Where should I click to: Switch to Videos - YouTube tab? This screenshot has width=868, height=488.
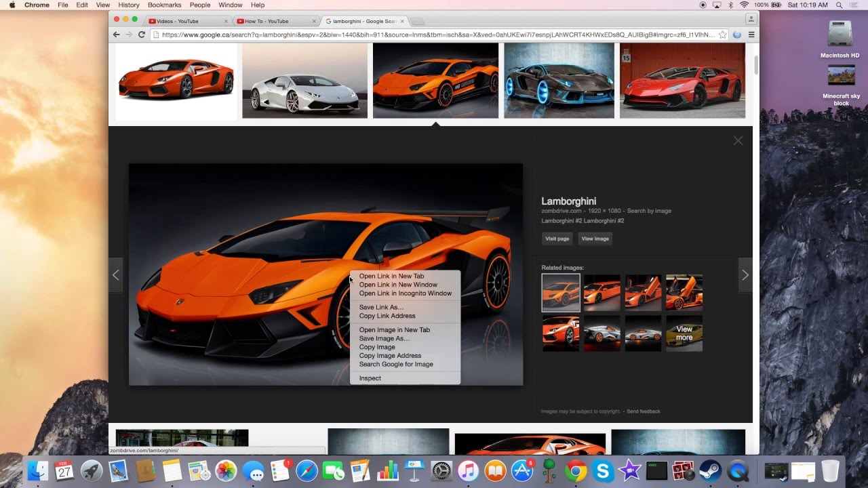tap(188, 21)
